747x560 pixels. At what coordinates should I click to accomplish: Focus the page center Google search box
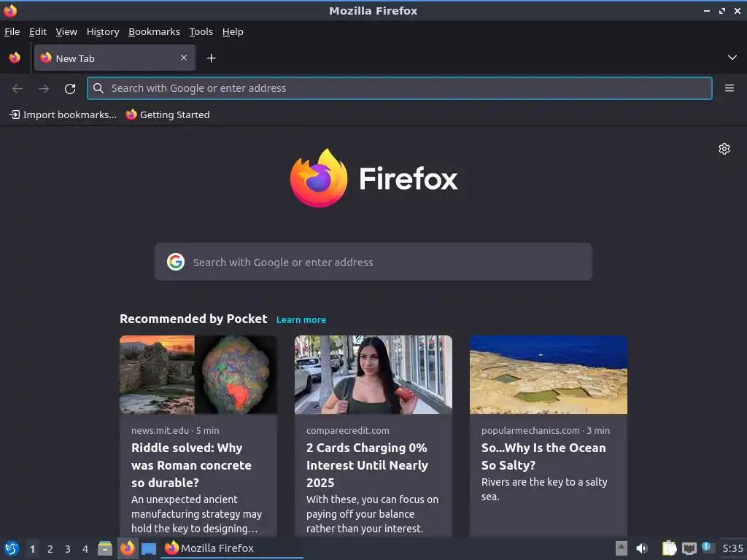(373, 262)
